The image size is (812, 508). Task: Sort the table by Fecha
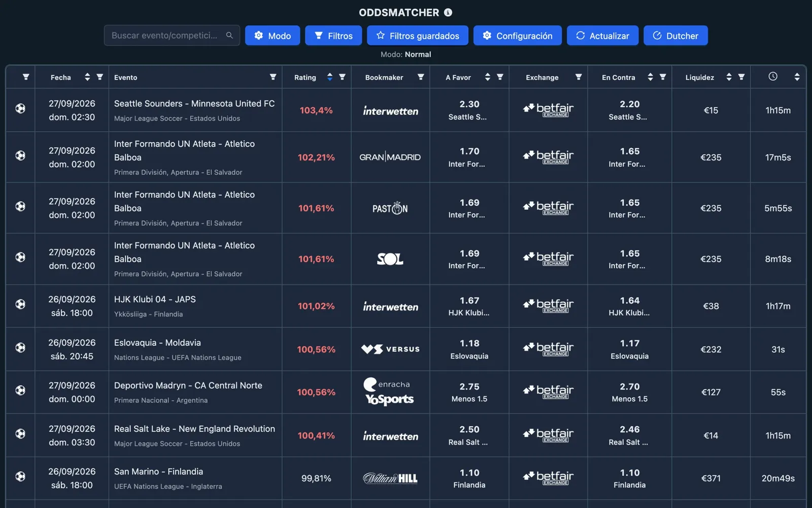(87, 77)
